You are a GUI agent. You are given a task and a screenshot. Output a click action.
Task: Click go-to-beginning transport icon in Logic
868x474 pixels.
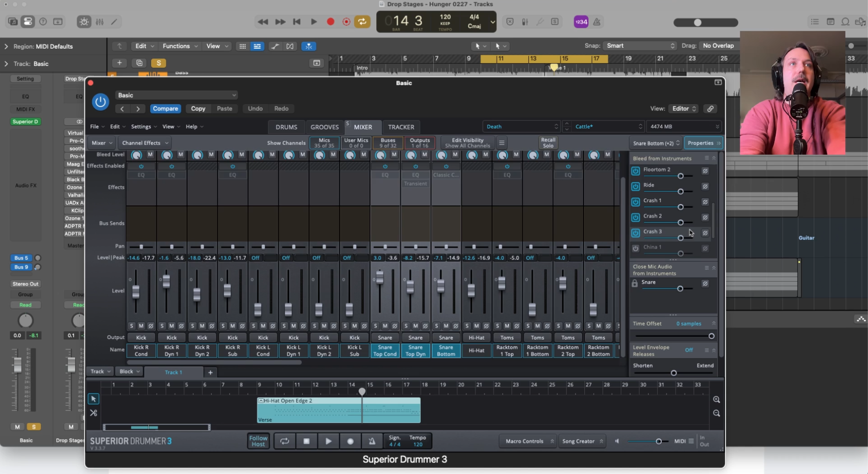coord(297,22)
